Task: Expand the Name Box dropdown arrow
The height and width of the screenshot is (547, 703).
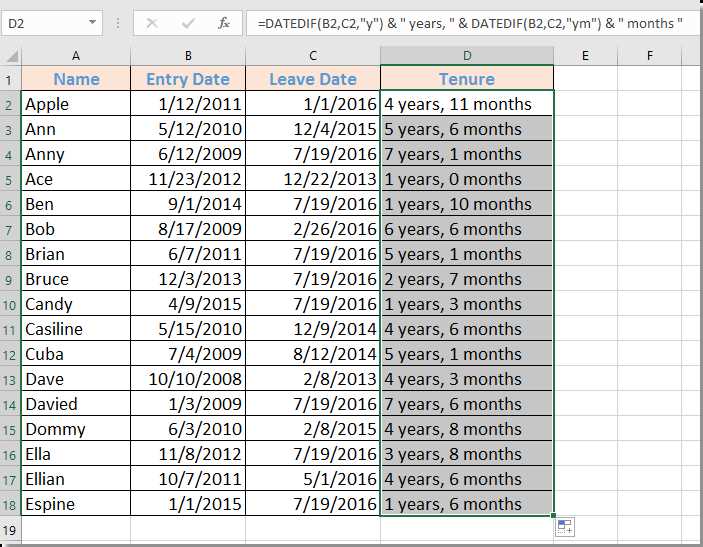Action: (92, 22)
